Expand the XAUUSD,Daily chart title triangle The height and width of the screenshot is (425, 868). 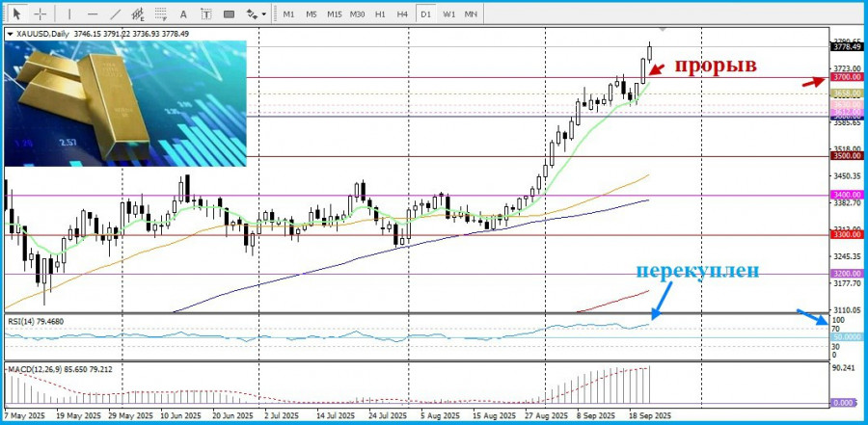click(10, 34)
